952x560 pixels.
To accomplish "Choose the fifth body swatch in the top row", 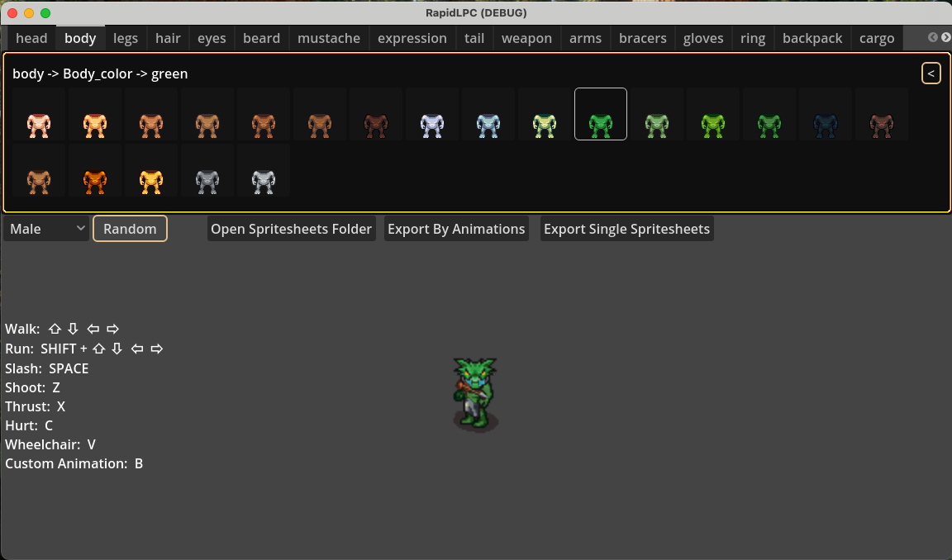I will click(x=264, y=114).
